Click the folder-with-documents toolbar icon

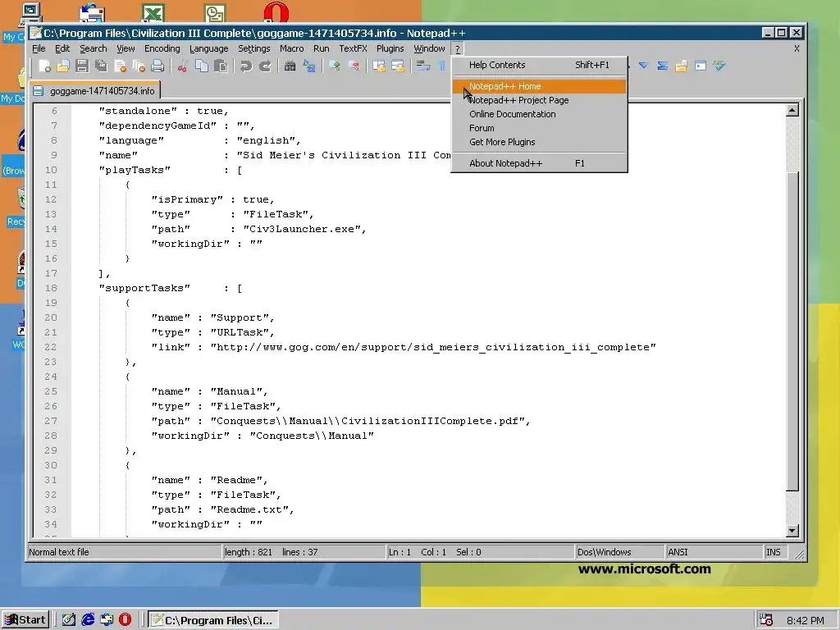(681, 66)
